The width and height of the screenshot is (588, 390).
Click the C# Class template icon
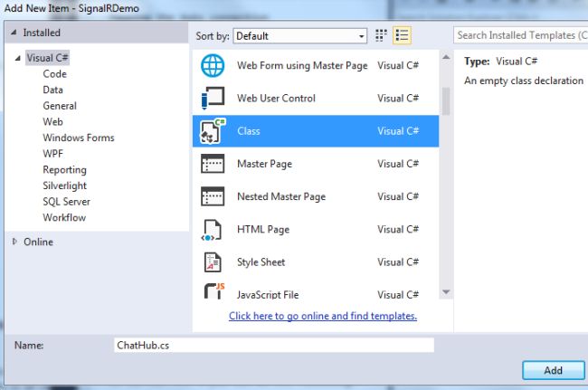coord(213,131)
